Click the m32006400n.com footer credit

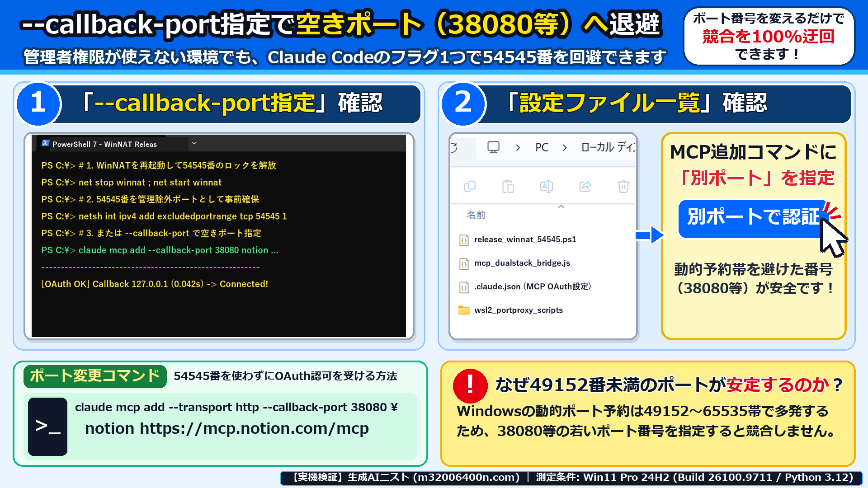pos(466,478)
